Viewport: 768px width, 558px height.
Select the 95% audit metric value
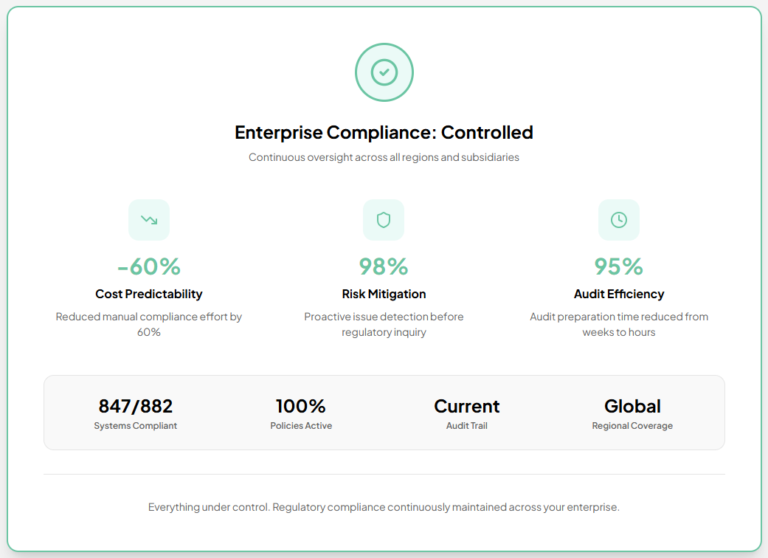(619, 266)
